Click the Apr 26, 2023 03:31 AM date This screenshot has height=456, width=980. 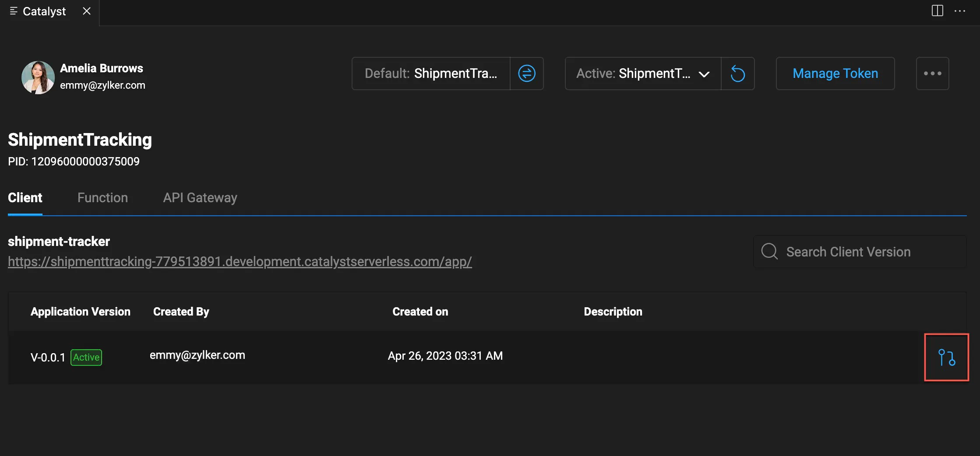[445, 356]
